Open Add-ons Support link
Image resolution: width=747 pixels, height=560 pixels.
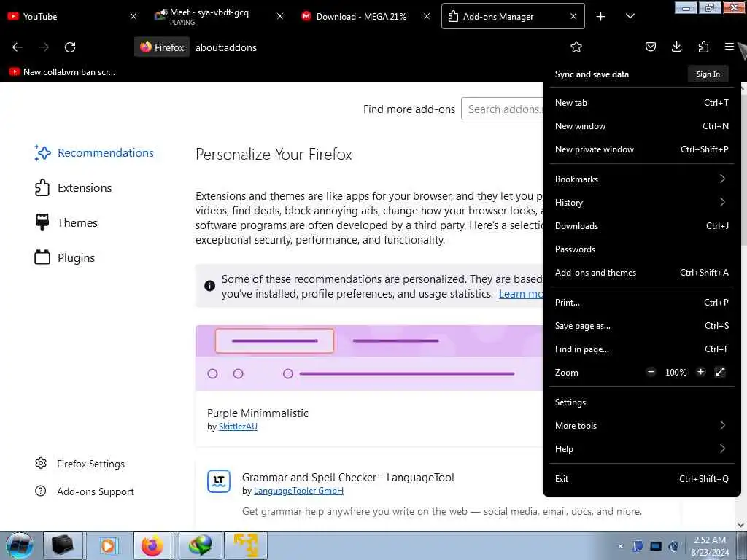click(85, 491)
